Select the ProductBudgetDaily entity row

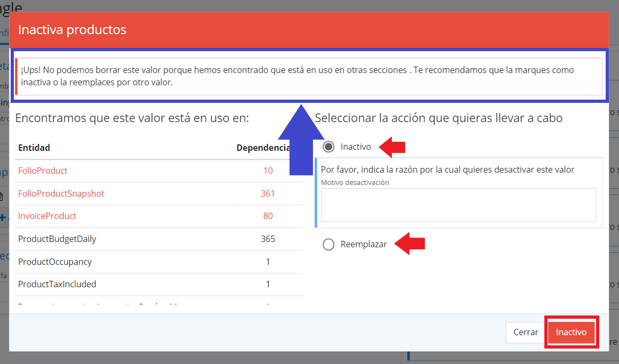56,239
